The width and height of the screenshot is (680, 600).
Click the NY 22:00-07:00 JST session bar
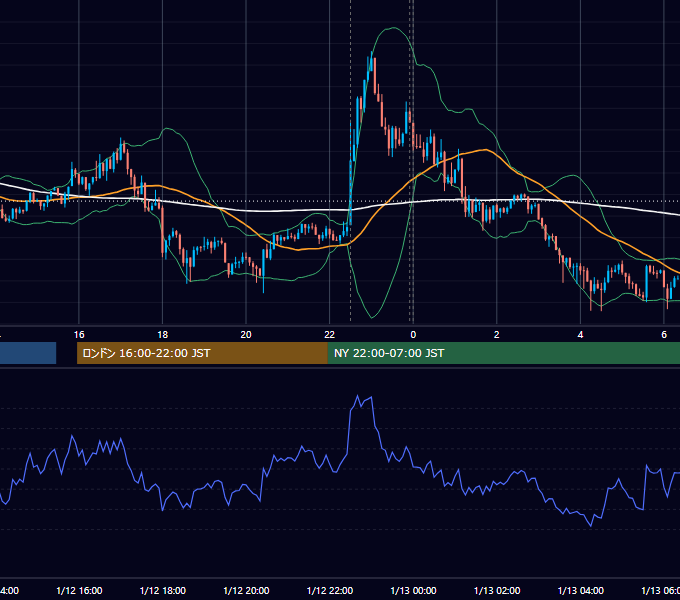click(503, 353)
